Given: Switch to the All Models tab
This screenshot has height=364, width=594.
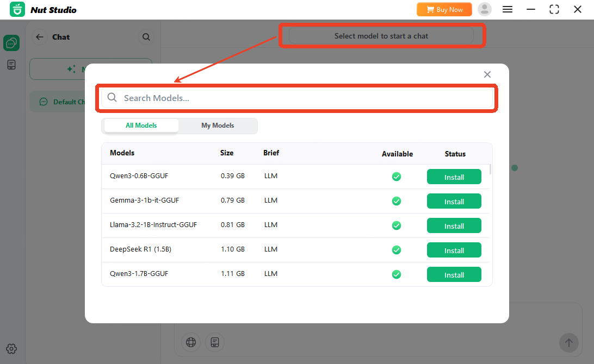Looking at the screenshot, I should (141, 125).
